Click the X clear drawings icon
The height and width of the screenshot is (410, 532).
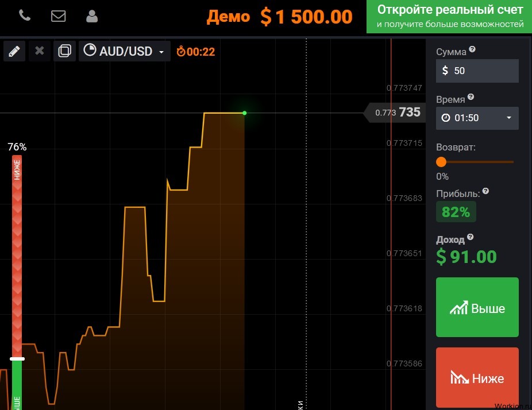tap(40, 51)
